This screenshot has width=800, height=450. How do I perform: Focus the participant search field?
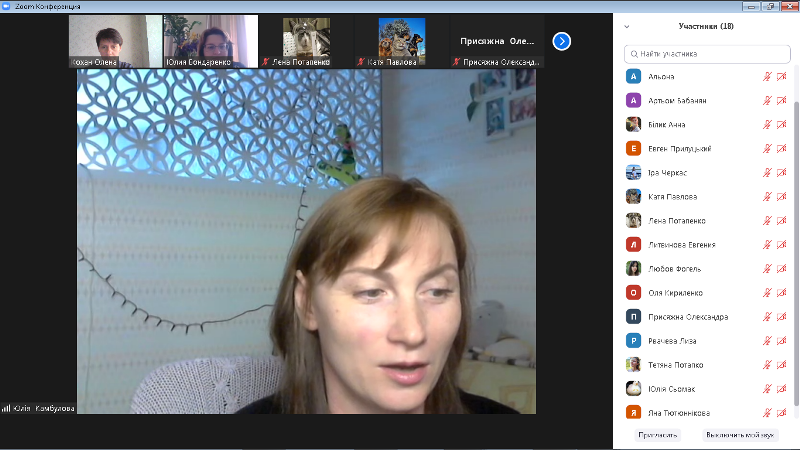pos(707,54)
